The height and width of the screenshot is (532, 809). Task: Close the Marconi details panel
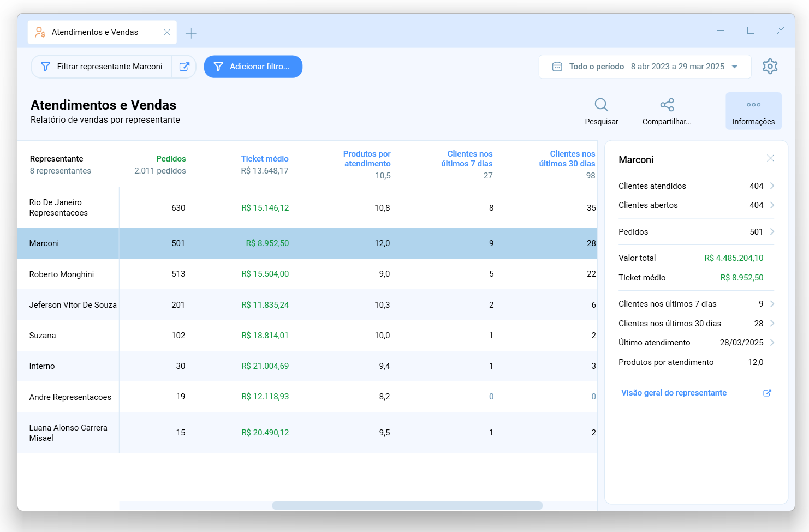pos(770,158)
